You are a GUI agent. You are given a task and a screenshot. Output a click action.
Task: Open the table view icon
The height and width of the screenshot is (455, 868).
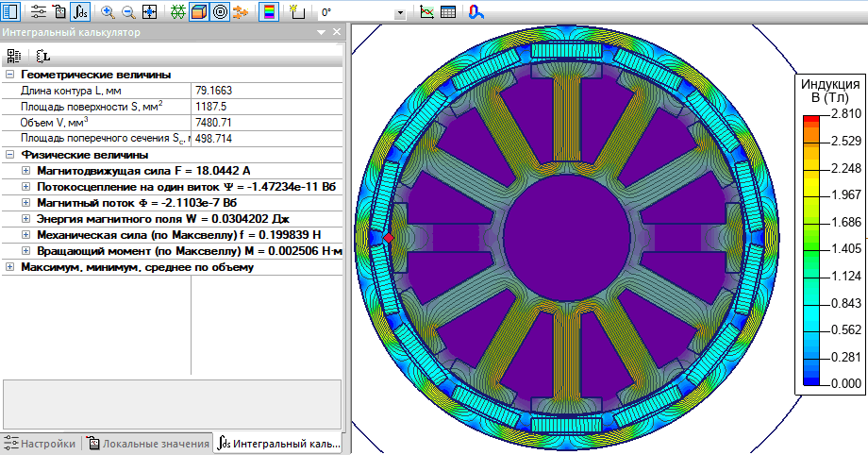coord(448,12)
